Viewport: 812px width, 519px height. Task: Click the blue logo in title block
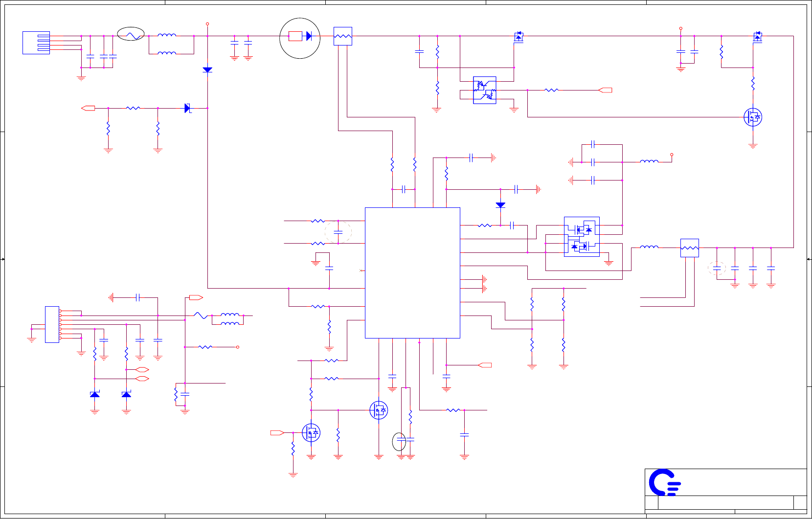(x=664, y=482)
